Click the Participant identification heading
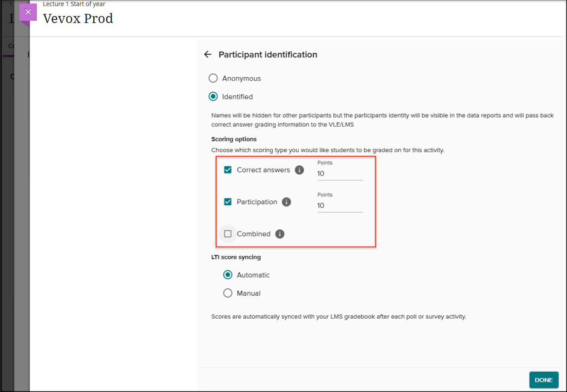Screen dimensions: 567x392 tap(268, 55)
